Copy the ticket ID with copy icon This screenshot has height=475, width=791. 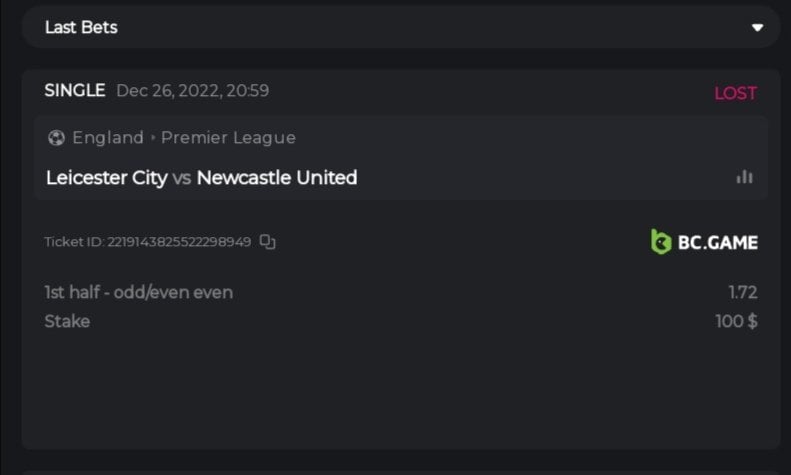pyautogui.click(x=267, y=241)
